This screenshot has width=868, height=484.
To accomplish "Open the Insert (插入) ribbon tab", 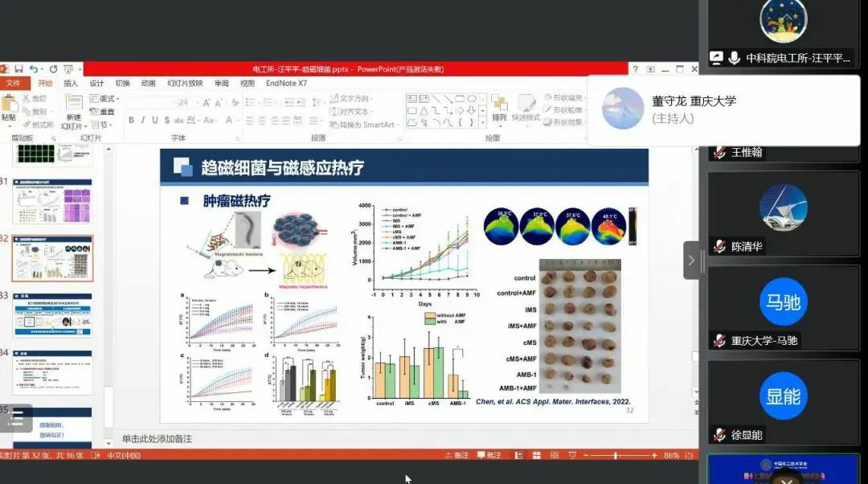I will [x=71, y=83].
